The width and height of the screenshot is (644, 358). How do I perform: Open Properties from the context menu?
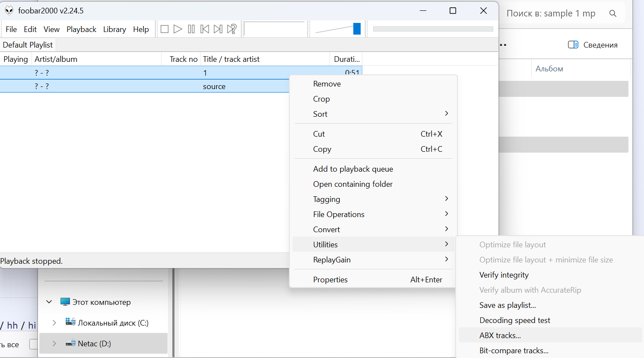coord(373,280)
